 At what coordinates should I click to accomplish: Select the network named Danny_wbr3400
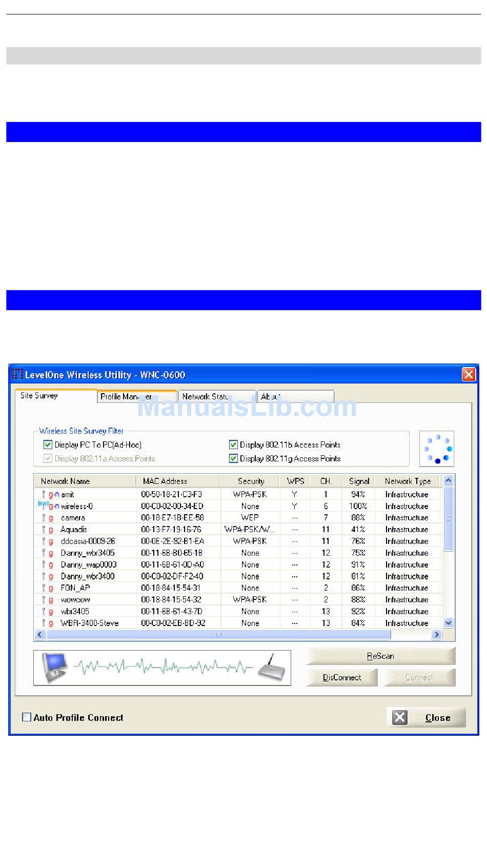(88, 576)
